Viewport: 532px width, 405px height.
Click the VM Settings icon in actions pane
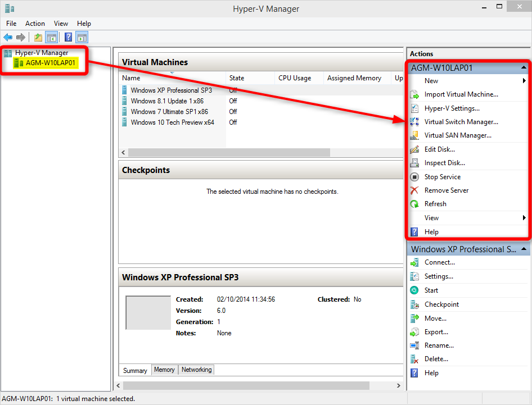414,276
